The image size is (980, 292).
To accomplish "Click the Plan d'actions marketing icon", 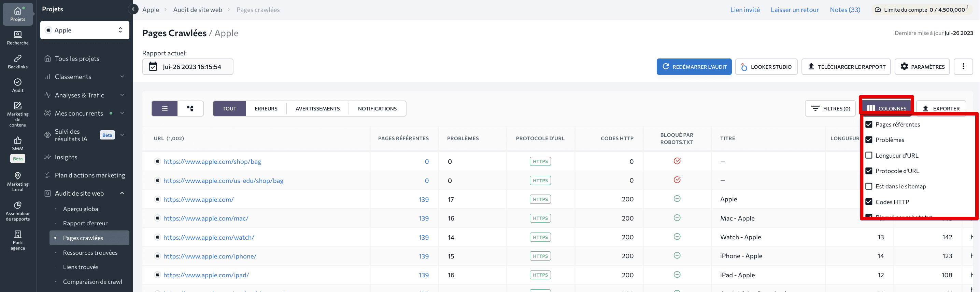I will click(x=47, y=175).
